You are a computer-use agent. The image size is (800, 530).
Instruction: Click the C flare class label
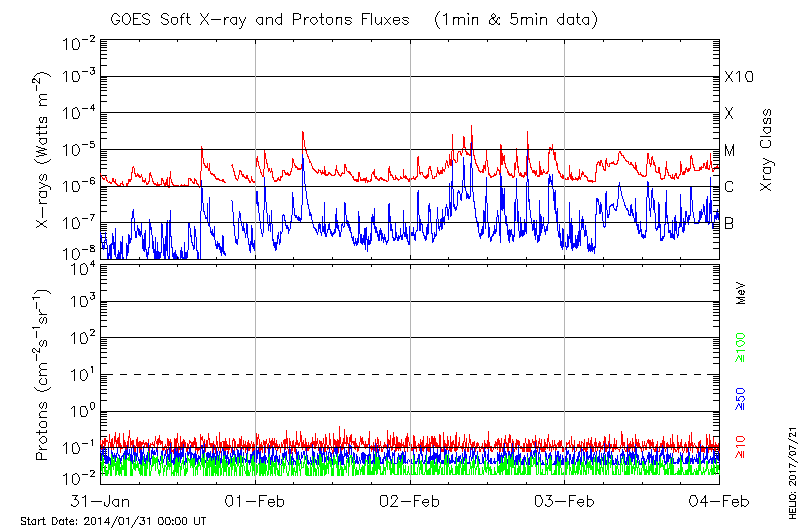pos(729,187)
